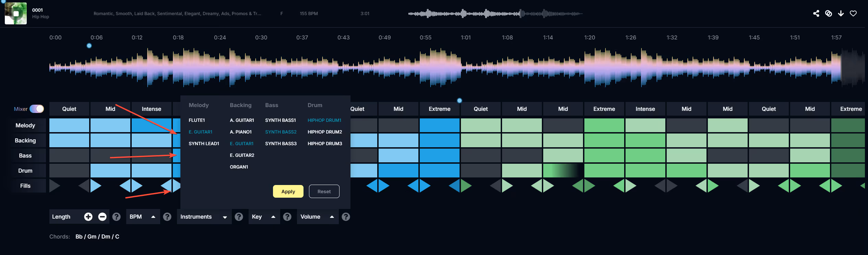Screen dimensions: 868x255
Task: Open help icon next to Volume
Action: [346, 217]
